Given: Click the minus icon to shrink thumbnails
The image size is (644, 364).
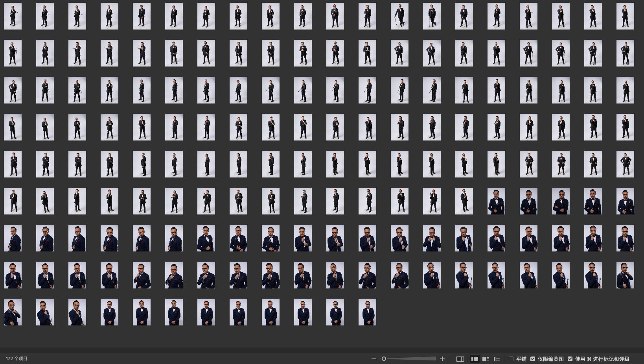Looking at the screenshot, I should [x=374, y=359].
